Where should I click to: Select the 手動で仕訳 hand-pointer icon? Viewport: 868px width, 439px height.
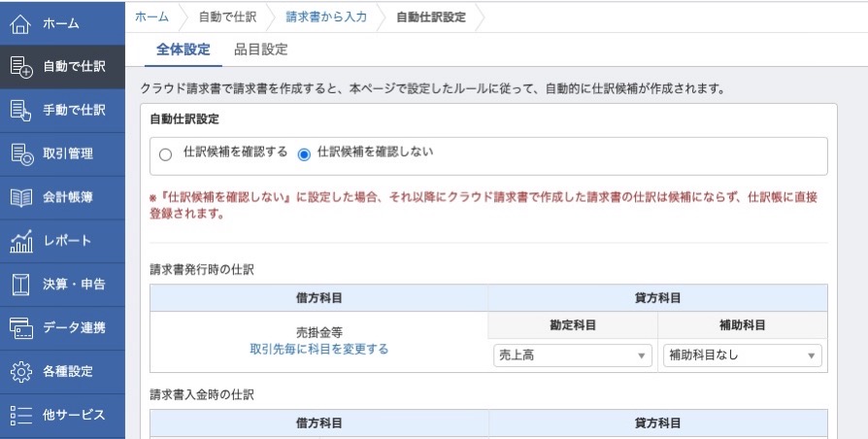click(21, 110)
